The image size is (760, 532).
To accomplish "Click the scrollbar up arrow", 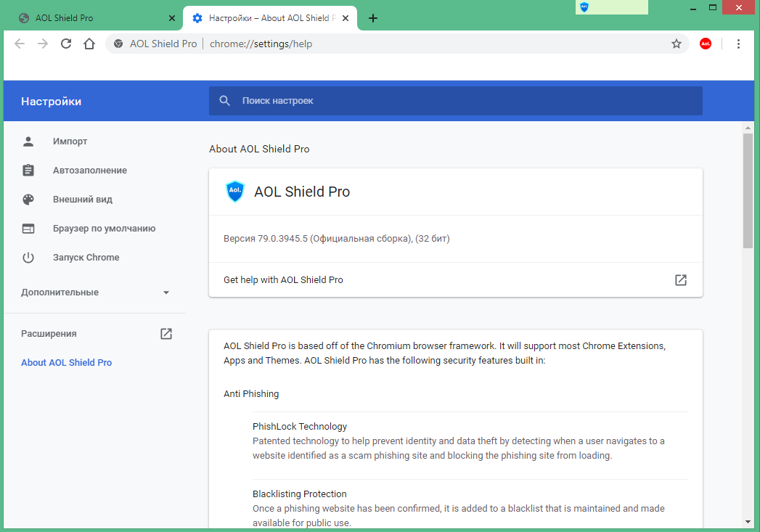I will point(748,128).
